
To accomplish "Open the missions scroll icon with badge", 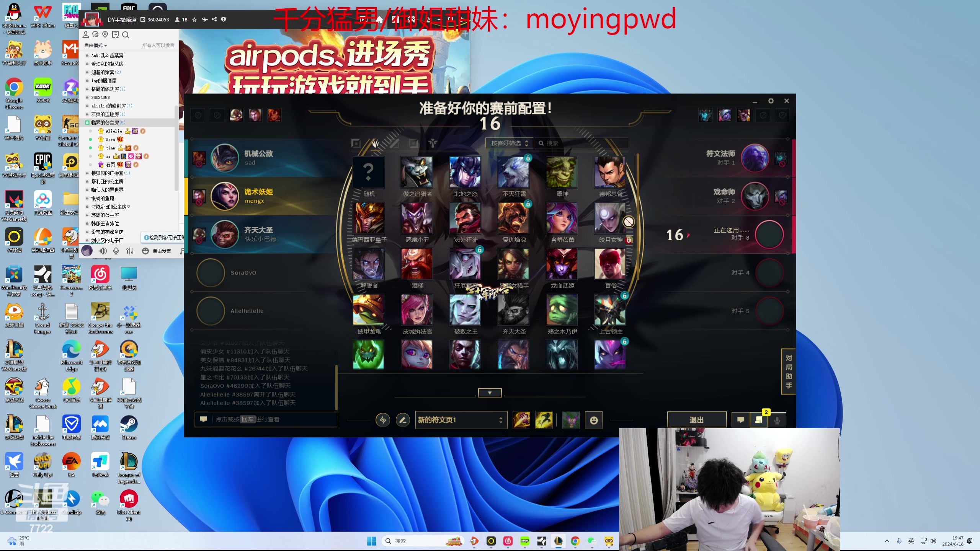I will (759, 420).
